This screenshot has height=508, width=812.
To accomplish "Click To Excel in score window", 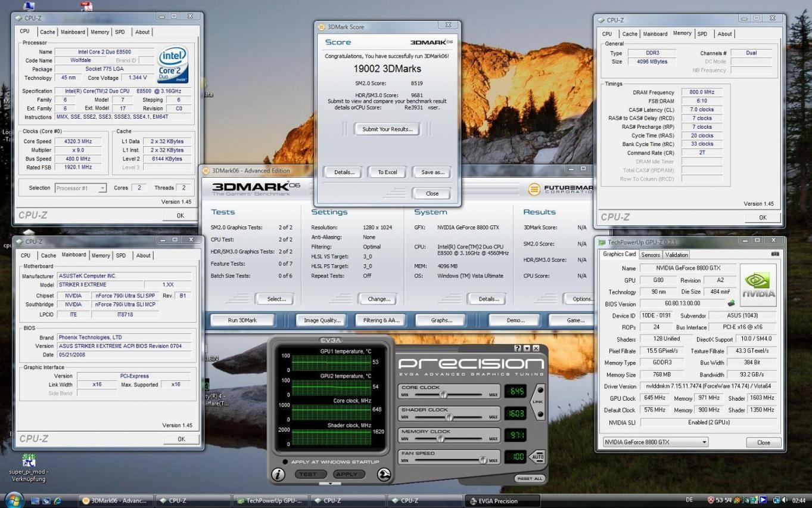I will click(x=387, y=172).
